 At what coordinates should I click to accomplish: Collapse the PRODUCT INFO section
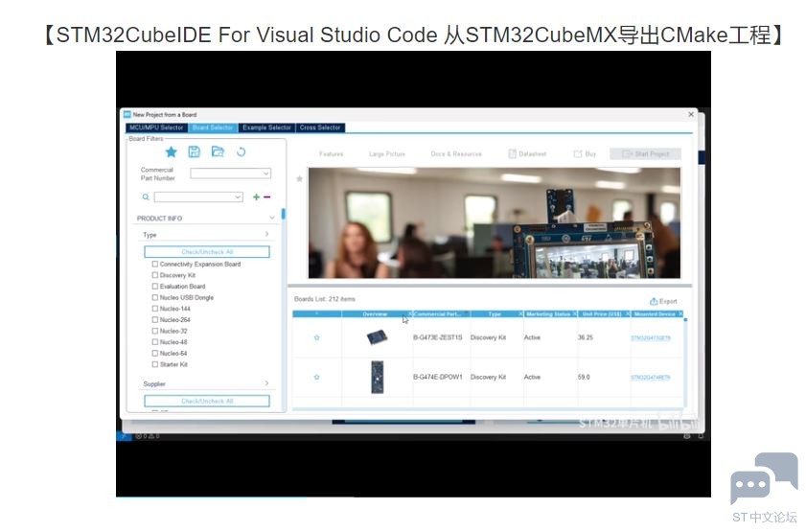pos(272,218)
